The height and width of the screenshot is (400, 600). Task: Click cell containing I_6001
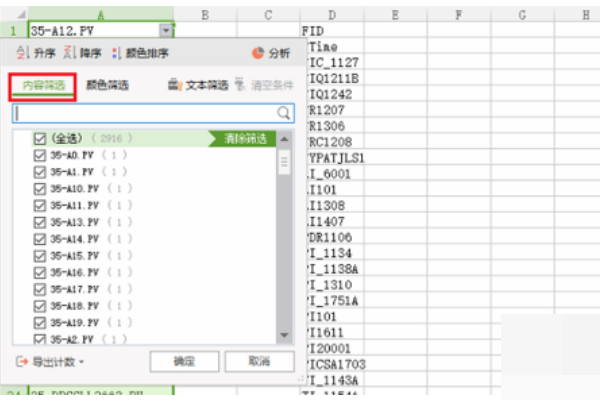pyautogui.click(x=335, y=174)
